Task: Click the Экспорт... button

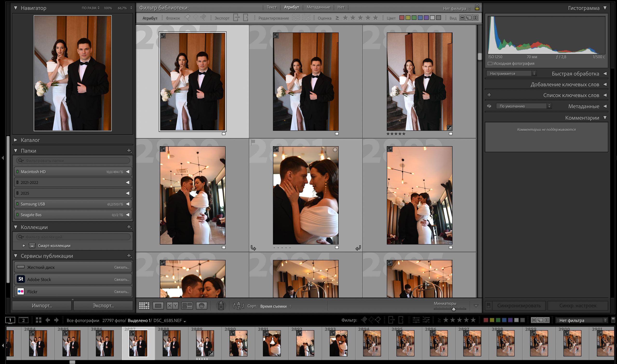Action: coord(103,306)
